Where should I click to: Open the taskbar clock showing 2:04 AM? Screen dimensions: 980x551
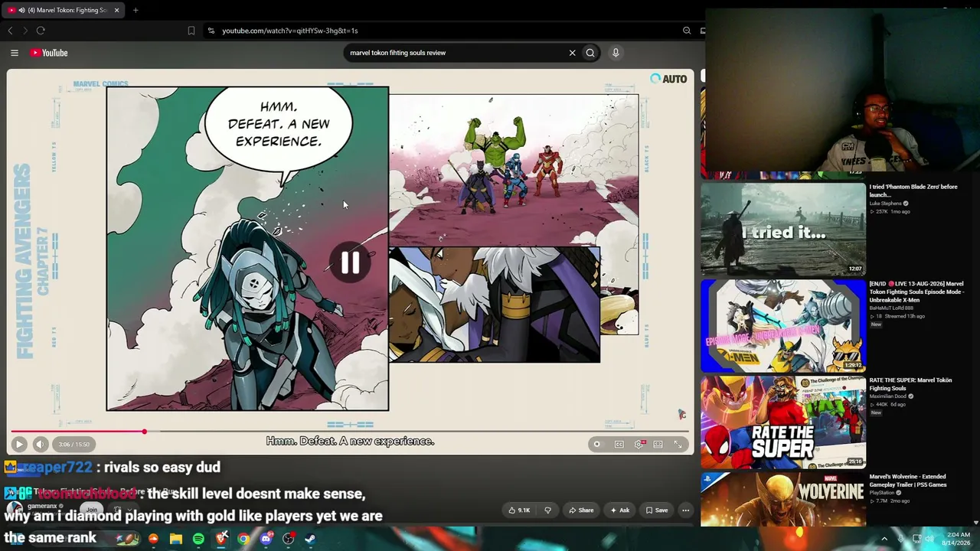pos(958,539)
